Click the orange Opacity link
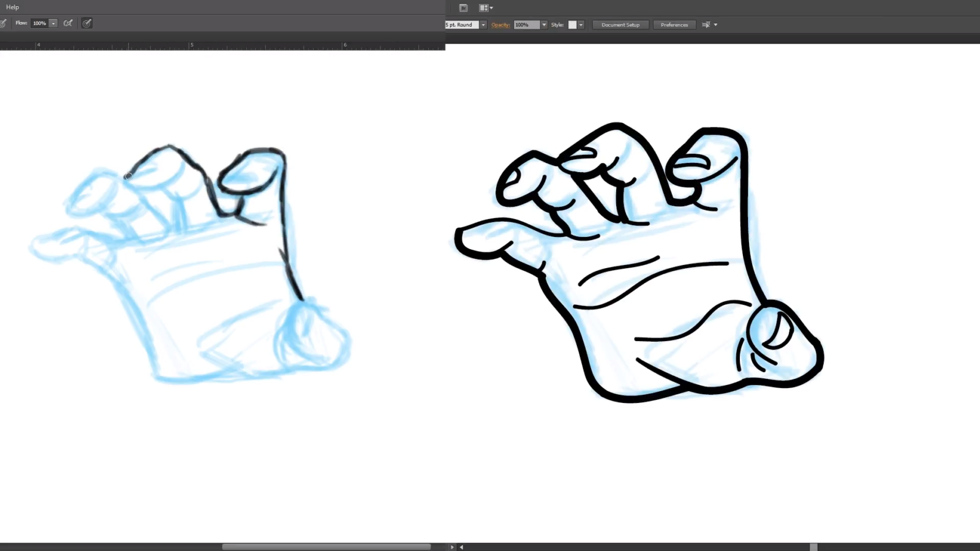Image resolution: width=980 pixels, height=551 pixels. point(500,24)
